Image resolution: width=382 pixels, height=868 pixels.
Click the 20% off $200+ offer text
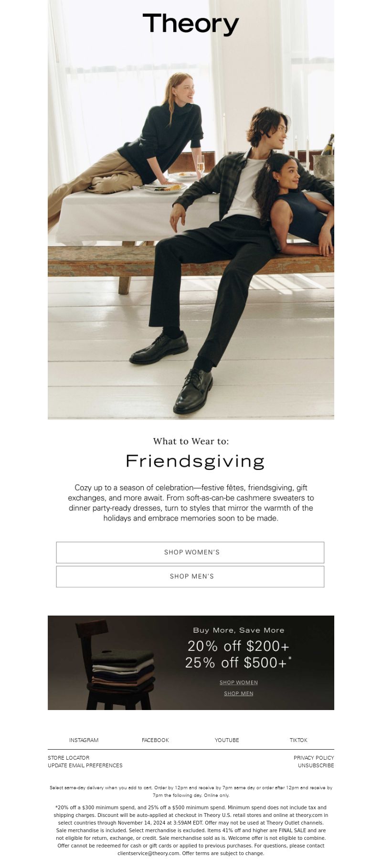click(x=238, y=646)
